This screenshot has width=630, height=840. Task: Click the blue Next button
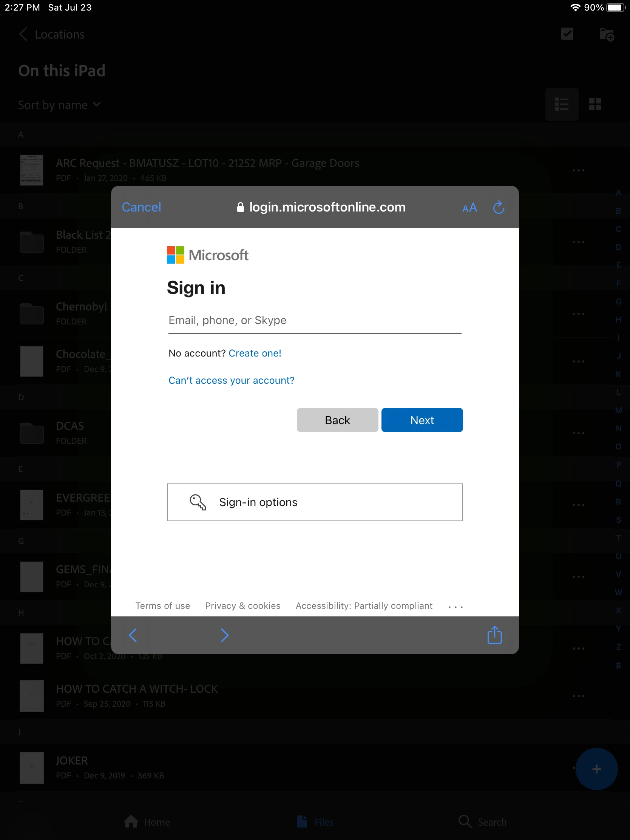(x=422, y=420)
